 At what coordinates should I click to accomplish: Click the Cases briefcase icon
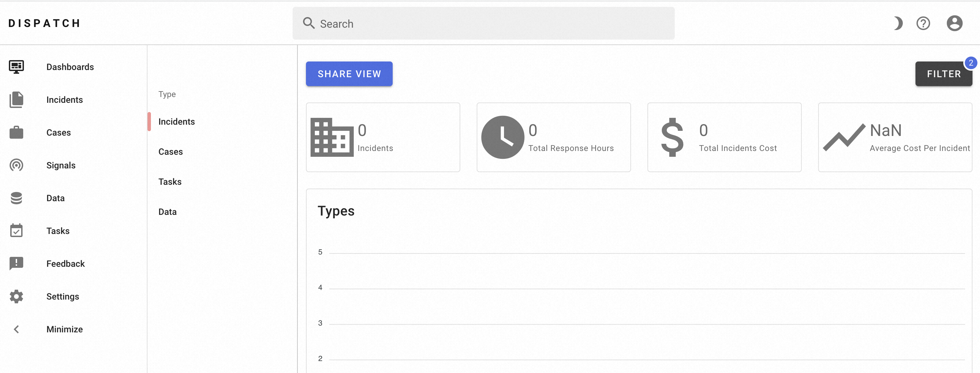click(16, 133)
